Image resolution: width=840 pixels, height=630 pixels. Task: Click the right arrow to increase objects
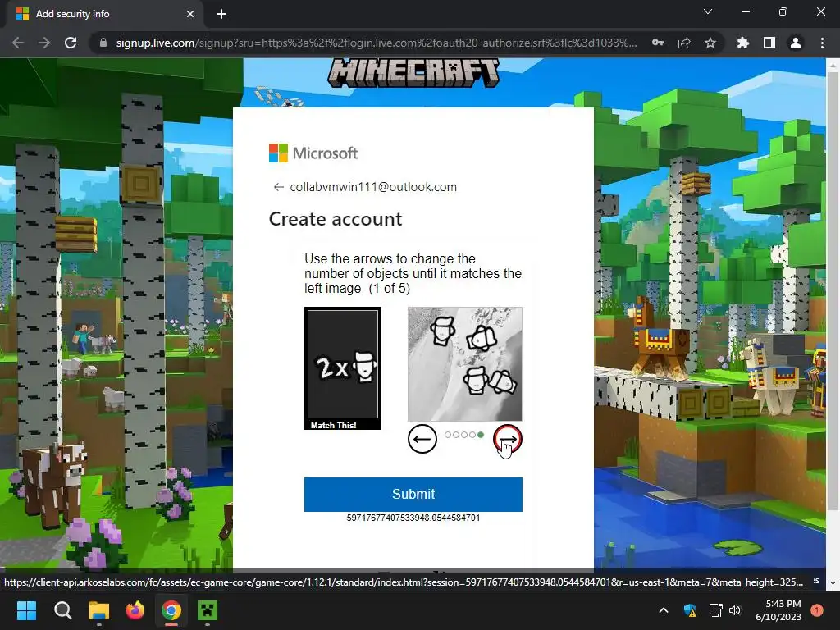(507, 440)
